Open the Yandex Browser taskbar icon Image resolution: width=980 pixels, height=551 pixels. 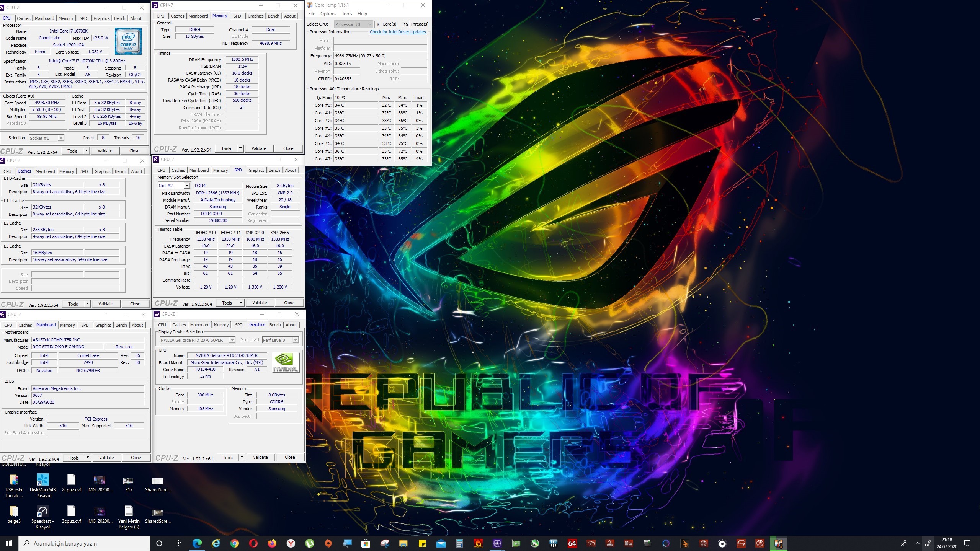(291, 543)
